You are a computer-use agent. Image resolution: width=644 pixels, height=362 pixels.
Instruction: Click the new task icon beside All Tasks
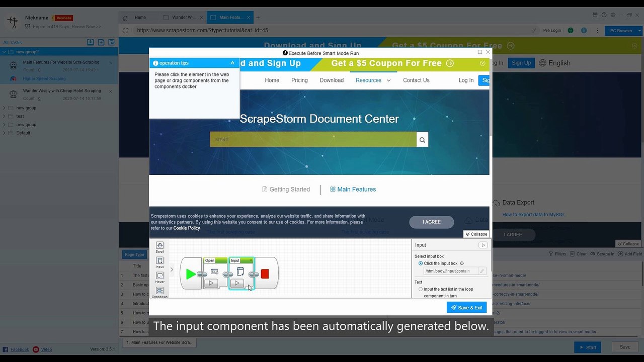101,43
